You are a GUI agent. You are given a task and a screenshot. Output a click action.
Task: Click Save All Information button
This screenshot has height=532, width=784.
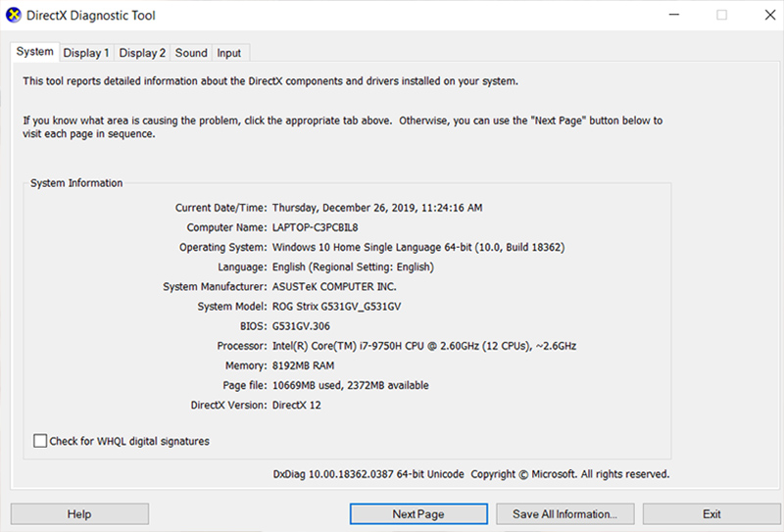(564, 514)
